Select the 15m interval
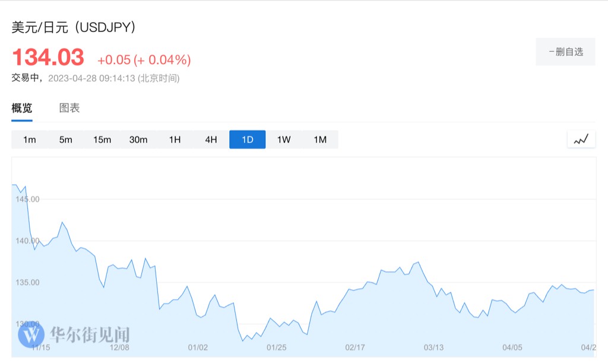Image resolution: width=608 pixels, height=364 pixels. (102, 140)
